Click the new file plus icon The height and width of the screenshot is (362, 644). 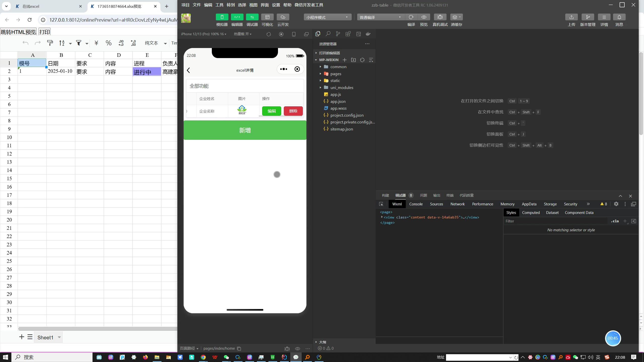pyautogui.click(x=345, y=60)
